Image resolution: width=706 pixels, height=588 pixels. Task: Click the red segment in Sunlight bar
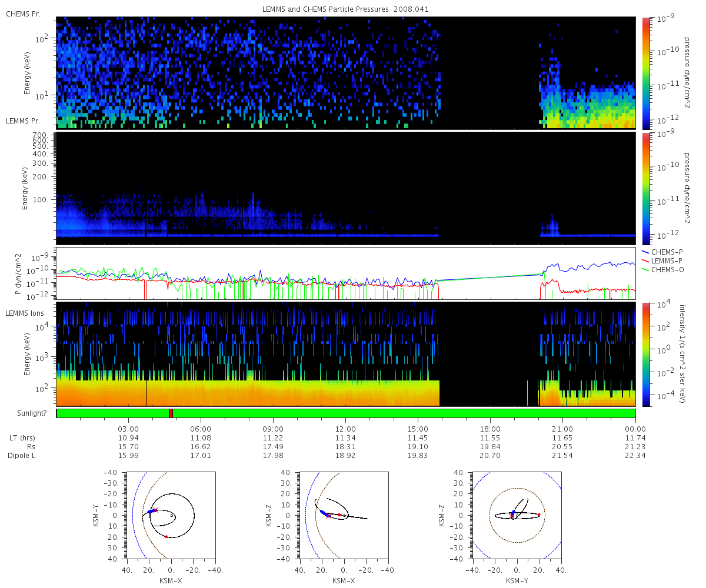click(x=171, y=413)
